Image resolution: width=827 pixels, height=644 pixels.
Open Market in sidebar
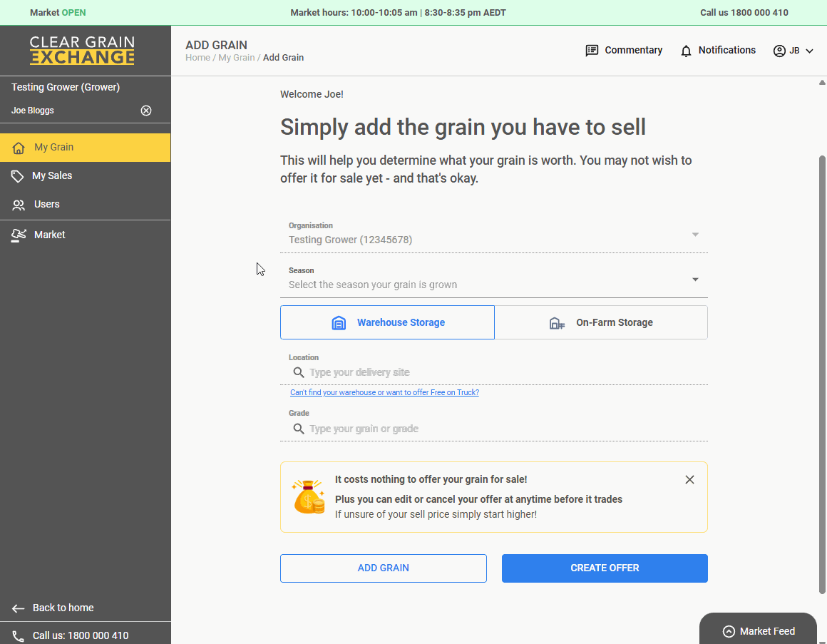pos(85,235)
